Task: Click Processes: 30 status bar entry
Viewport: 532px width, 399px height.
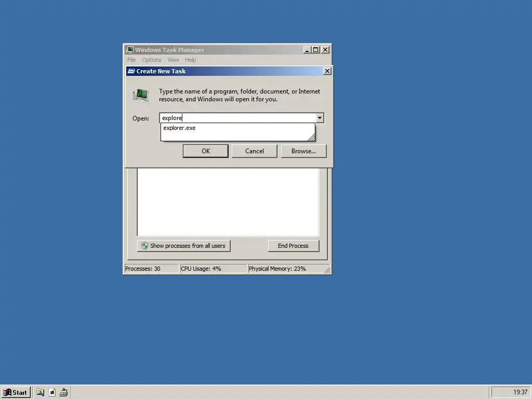Action: pyautogui.click(x=151, y=269)
